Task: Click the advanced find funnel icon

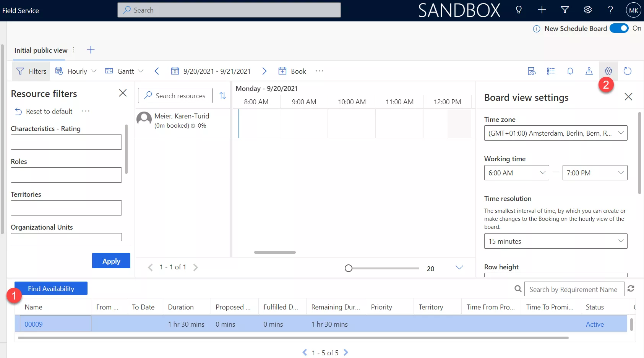Action: click(565, 10)
